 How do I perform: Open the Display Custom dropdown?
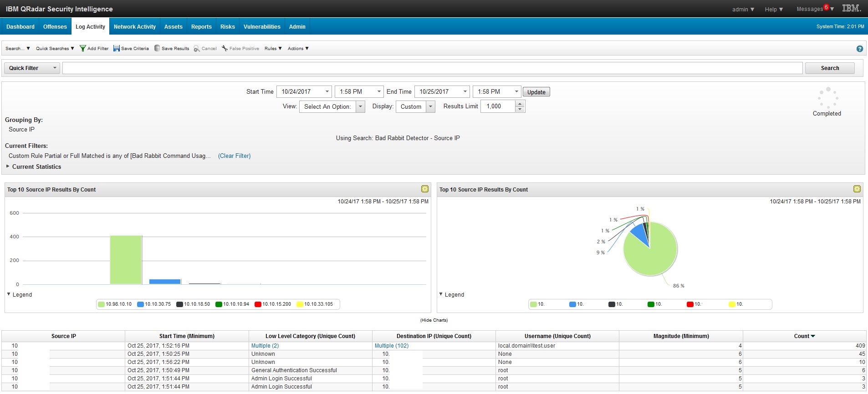(x=415, y=106)
